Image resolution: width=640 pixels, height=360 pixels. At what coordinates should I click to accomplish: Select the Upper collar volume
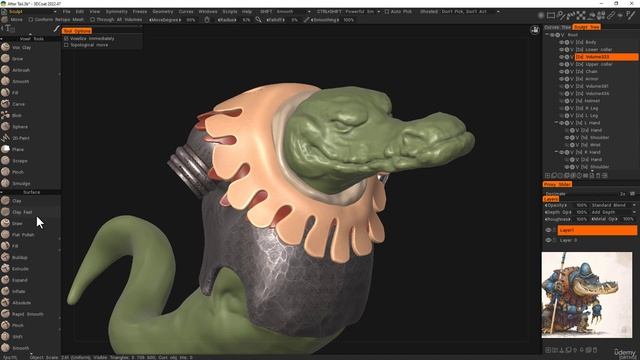pyautogui.click(x=599, y=64)
